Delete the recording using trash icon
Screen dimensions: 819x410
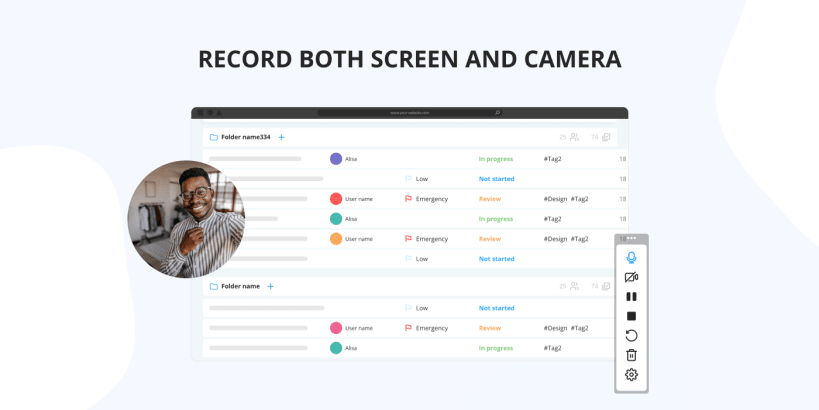[x=631, y=355]
